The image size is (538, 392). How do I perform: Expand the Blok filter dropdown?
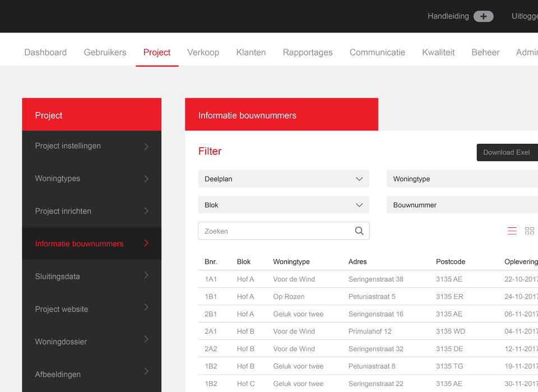(284, 205)
